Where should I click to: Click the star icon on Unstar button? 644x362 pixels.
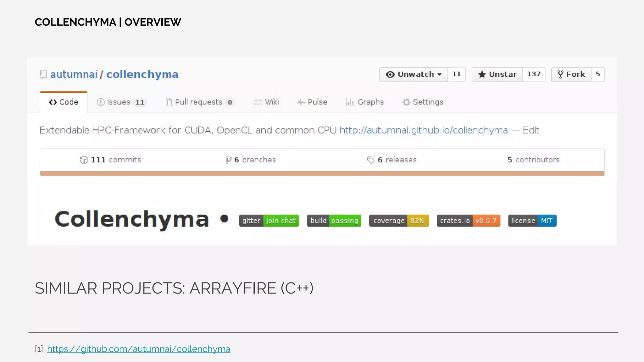pyautogui.click(x=482, y=74)
